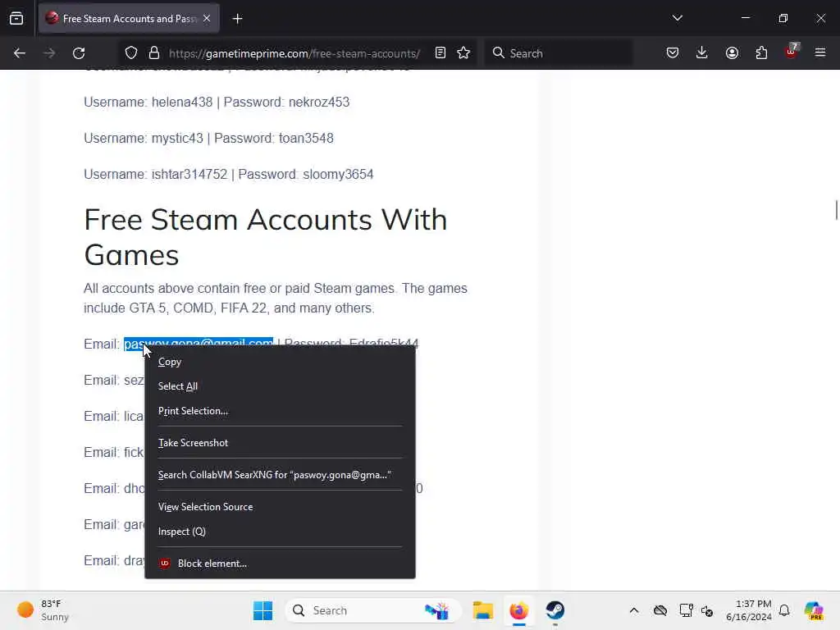Screen dimensions: 840x630
Task: Toggle Reader View icon in address bar
Action: [x=441, y=53]
